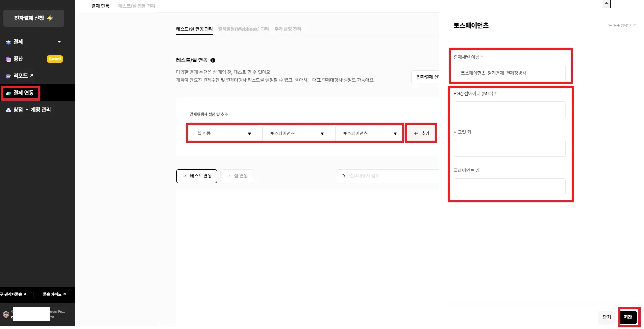
Task: Click the 상점 · 계정 관리 icon
Action: (8, 110)
